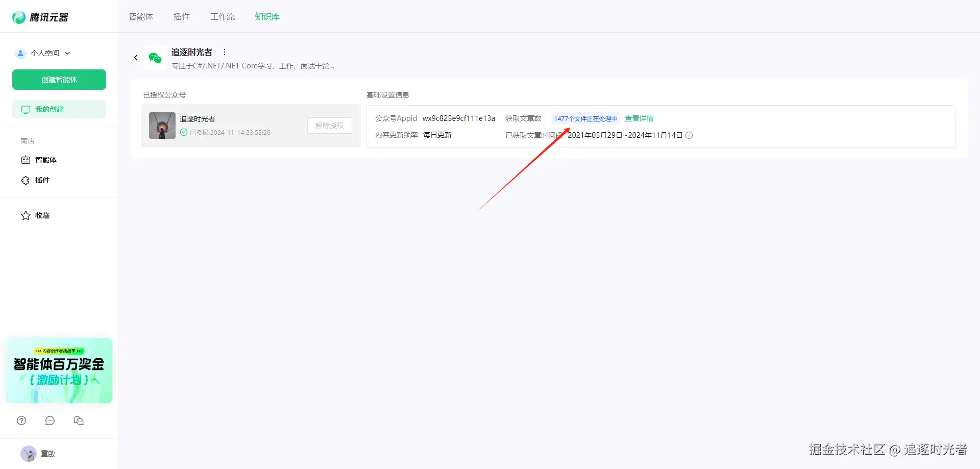Switch to the 插件 top tab

click(182, 17)
